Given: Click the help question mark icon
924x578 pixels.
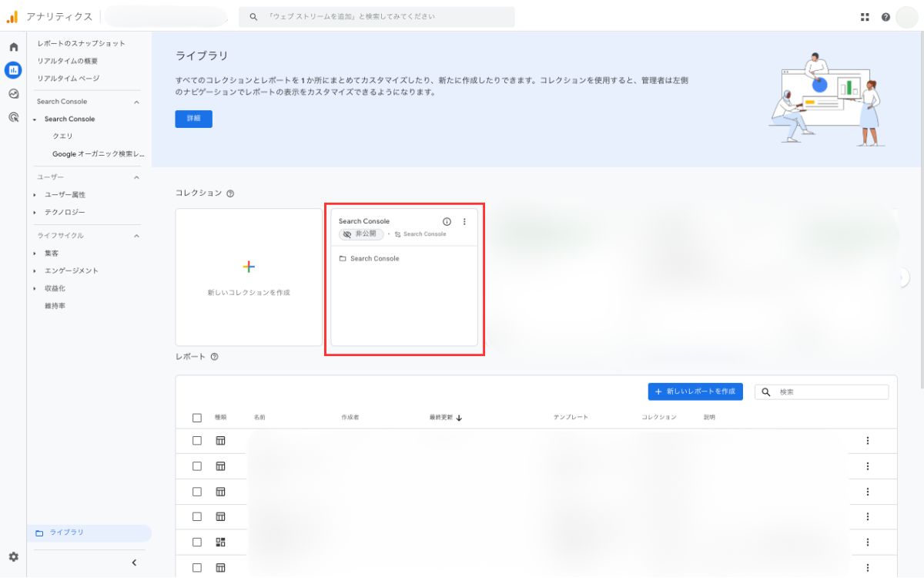Looking at the screenshot, I should tap(885, 17).
